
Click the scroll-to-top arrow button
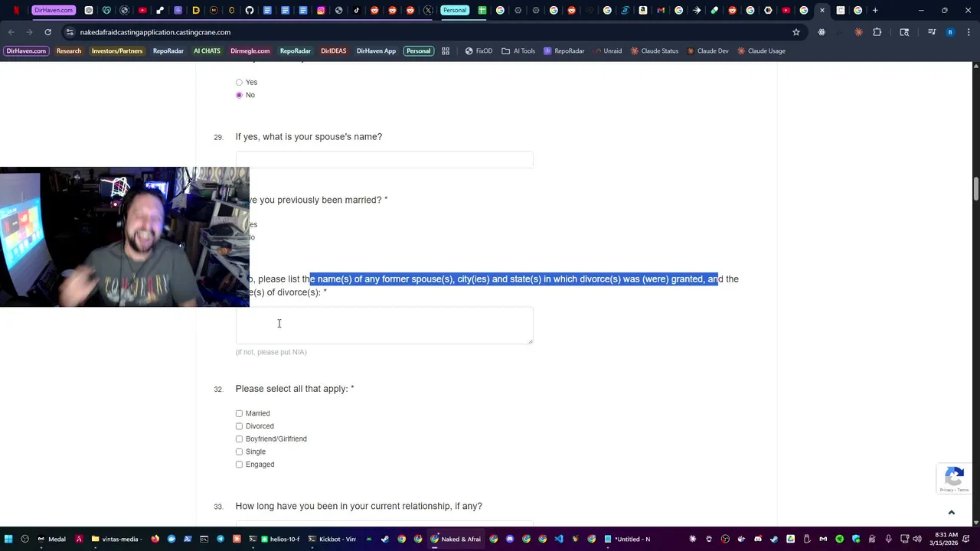click(952, 513)
